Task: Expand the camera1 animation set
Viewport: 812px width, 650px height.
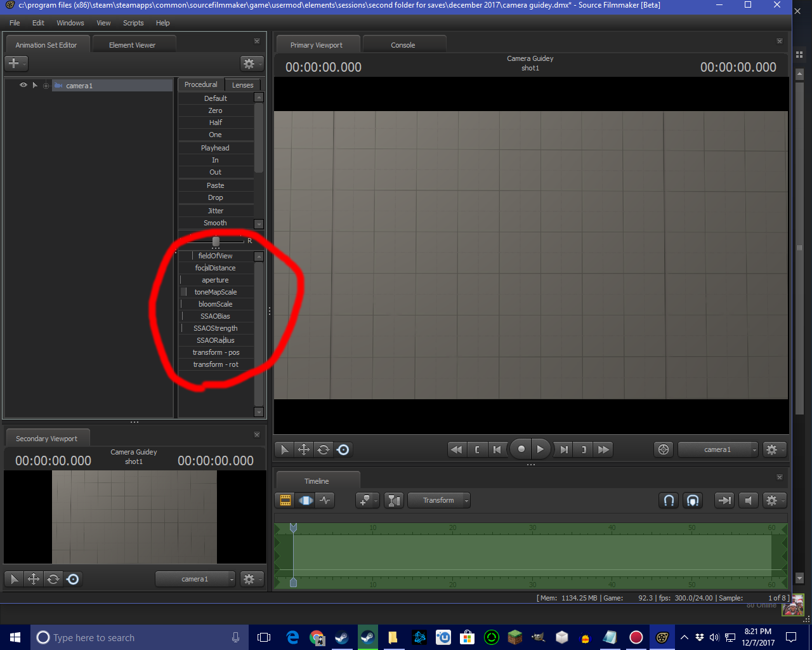Action: coord(46,86)
